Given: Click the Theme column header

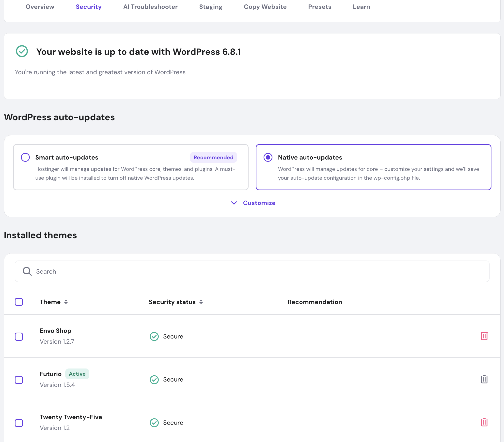Looking at the screenshot, I should click(50, 302).
